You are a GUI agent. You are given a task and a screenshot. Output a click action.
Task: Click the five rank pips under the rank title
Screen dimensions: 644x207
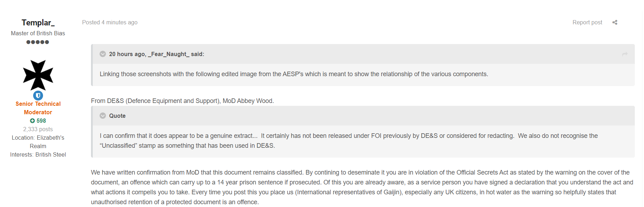pos(38,42)
